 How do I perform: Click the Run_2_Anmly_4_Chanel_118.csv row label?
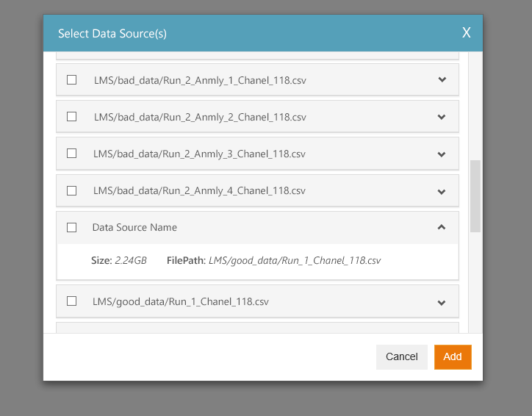pos(200,190)
